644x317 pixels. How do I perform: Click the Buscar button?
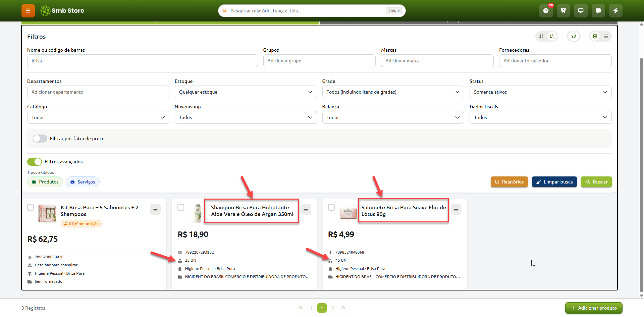(596, 182)
